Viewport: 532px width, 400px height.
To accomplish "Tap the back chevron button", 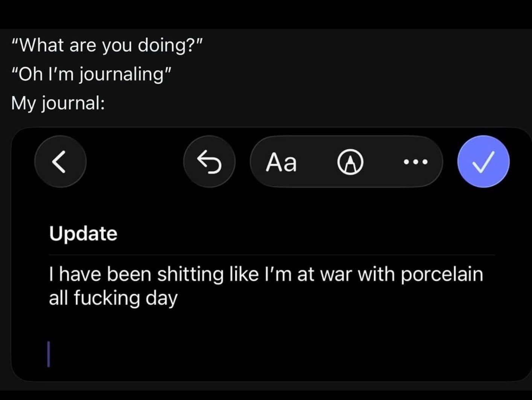I will pos(60,162).
